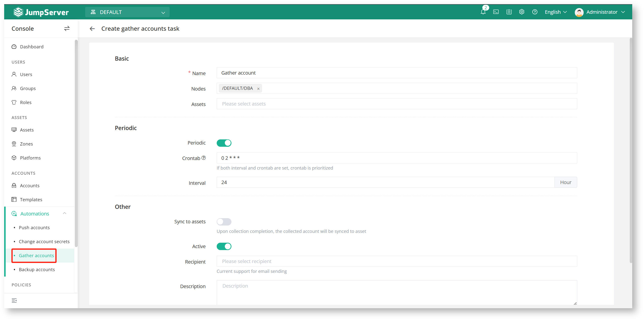Click the Hour unit label
The width and height of the screenshot is (644, 320).
tap(565, 182)
